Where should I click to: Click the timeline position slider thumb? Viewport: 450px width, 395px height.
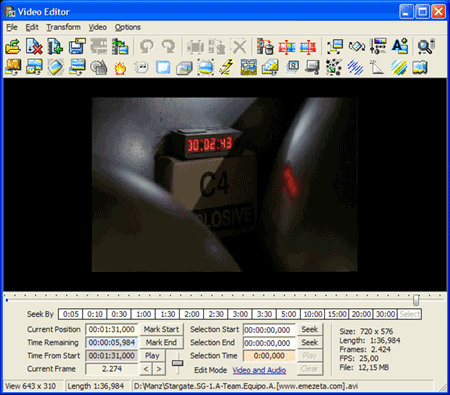pyautogui.click(x=416, y=300)
